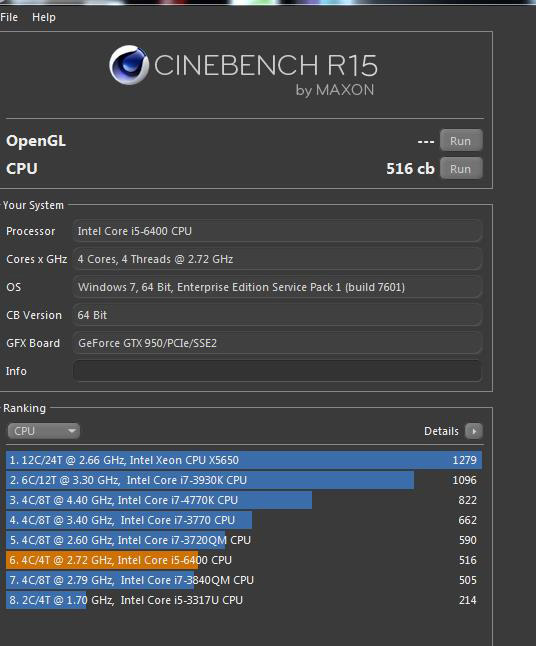Select the i7-4770K ranking entry
This screenshot has width=536, height=646.
pos(244,500)
